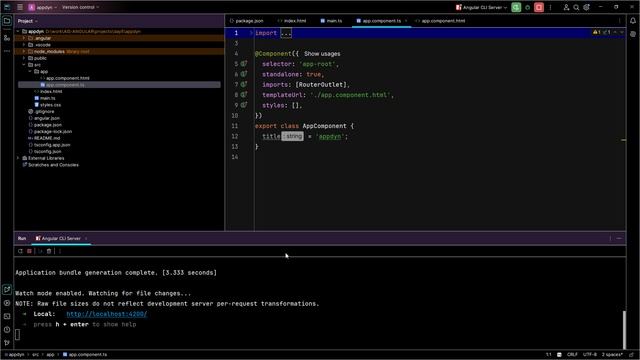Stop Angular CLI Server with red toolbar button
The image size is (640, 360).
(539, 7)
